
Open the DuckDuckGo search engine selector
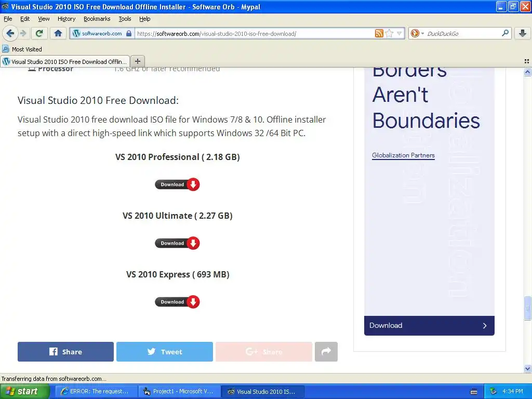417,33
